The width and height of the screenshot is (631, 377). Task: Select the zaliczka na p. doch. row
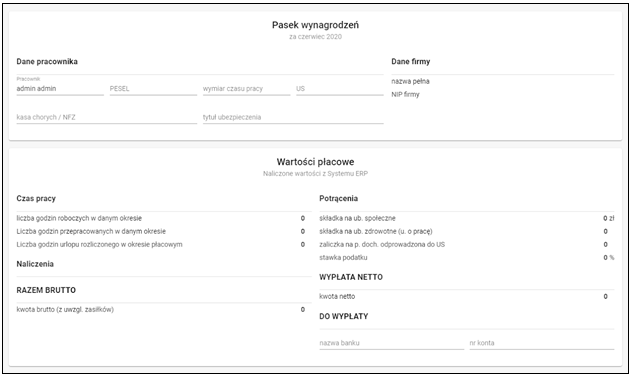467,244
